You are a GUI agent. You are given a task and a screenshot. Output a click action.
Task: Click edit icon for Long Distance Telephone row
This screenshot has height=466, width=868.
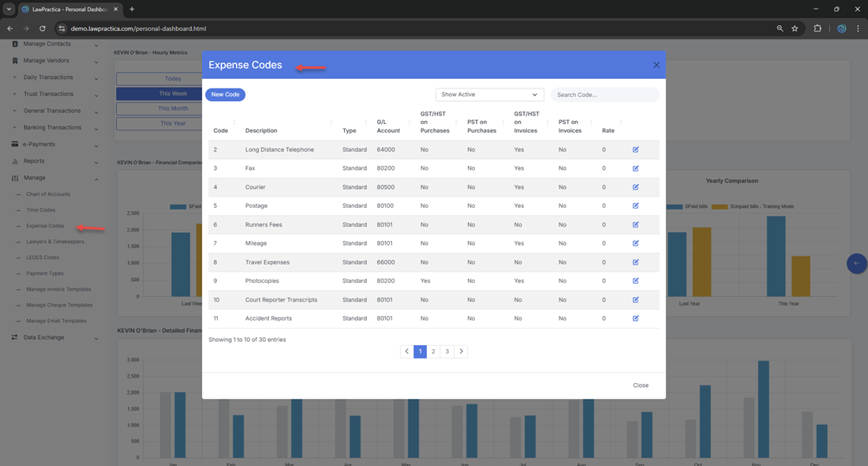635,149
